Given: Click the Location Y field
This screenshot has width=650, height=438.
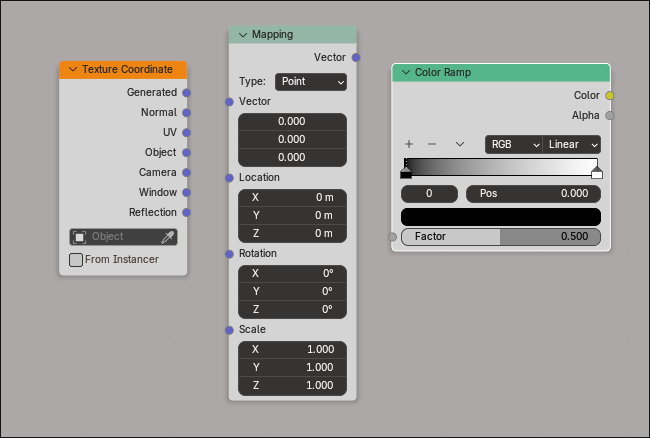Looking at the screenshot, I should 292,215.
